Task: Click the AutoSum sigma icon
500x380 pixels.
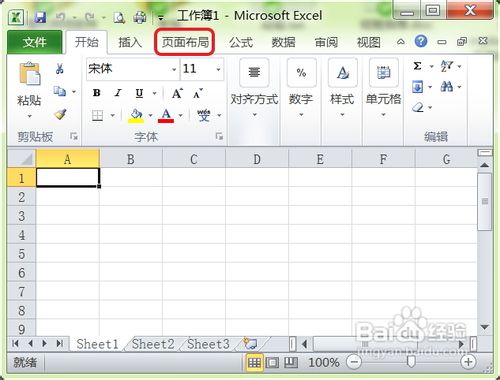Action: (417, 66)
